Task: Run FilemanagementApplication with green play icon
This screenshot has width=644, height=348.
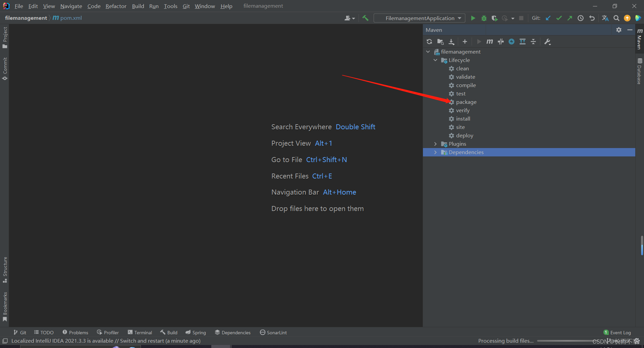Action: pyautogui.click(x=473, y=18)
